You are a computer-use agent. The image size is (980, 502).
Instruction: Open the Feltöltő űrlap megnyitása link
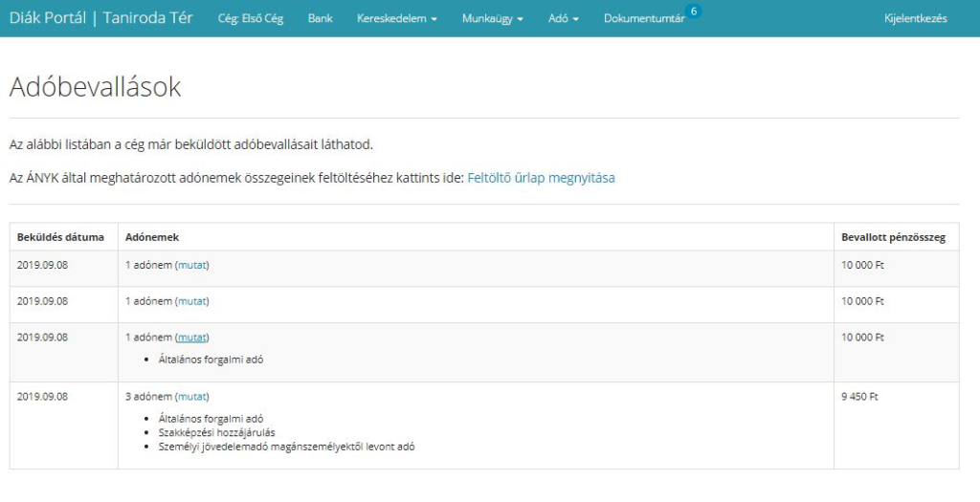[x=541, y=178]
